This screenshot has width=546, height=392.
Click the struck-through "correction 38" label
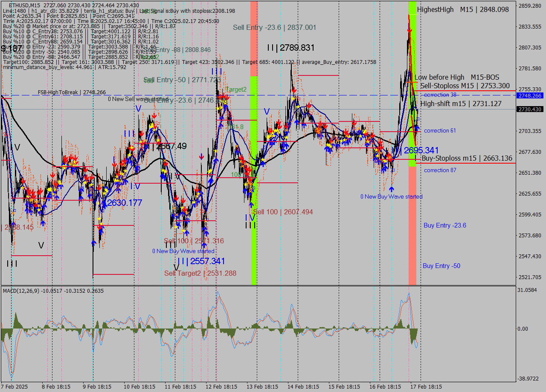point(439,95)
